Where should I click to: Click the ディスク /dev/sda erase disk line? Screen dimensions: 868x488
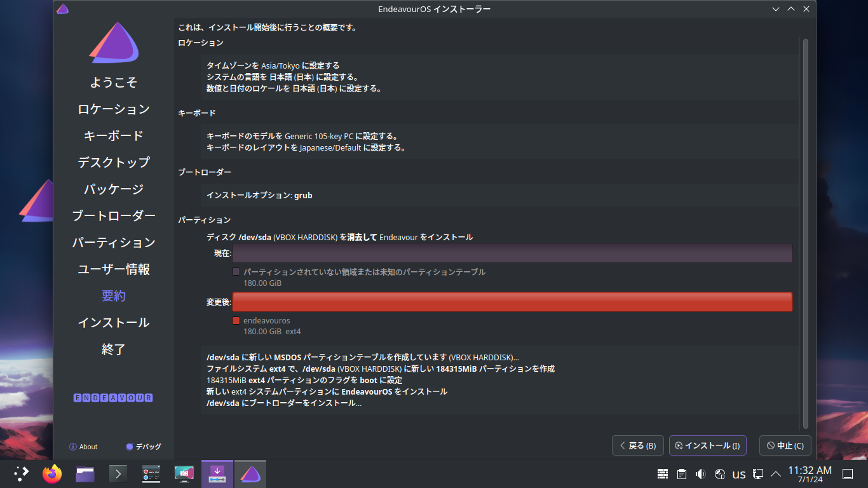(x=340, y=237)
